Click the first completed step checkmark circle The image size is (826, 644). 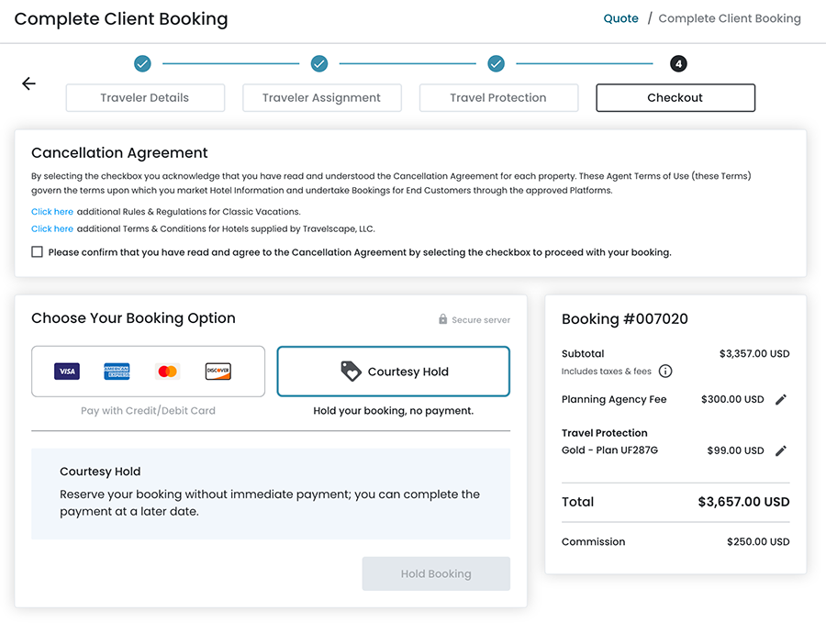(142, 63)
